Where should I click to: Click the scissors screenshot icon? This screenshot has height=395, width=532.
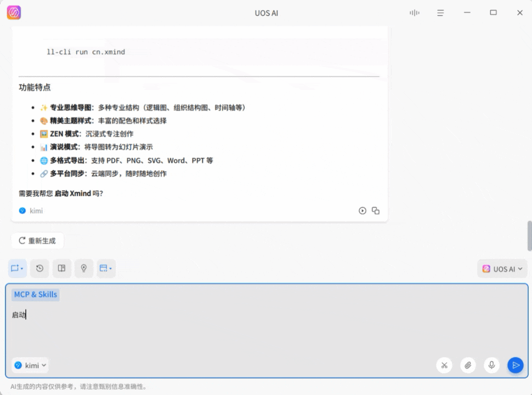[444, 365]
